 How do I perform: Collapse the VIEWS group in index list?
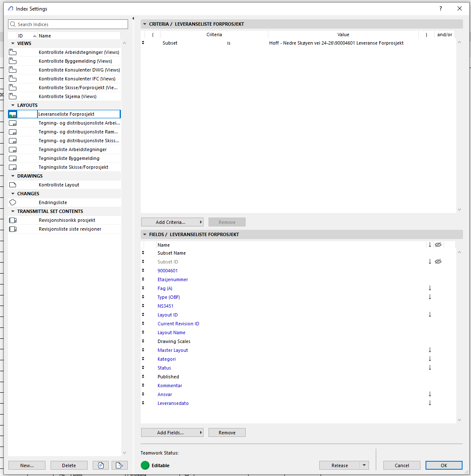click(x=13, y=43)
